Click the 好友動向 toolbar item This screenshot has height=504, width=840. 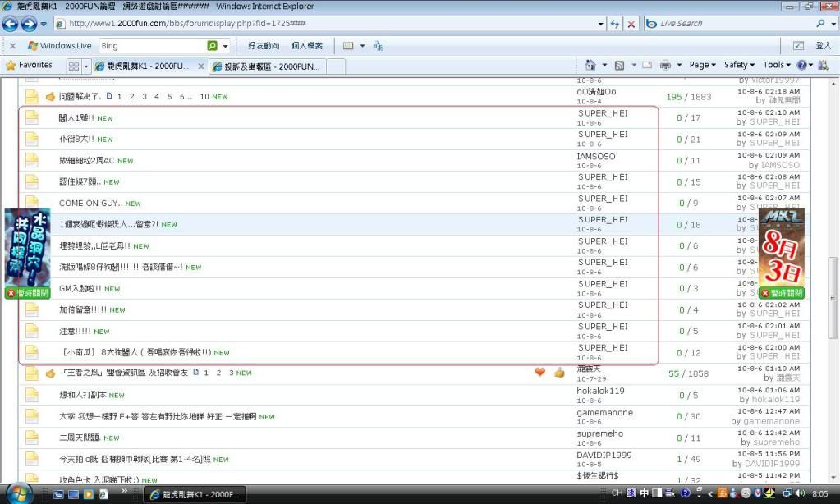(x=264, y=46)
